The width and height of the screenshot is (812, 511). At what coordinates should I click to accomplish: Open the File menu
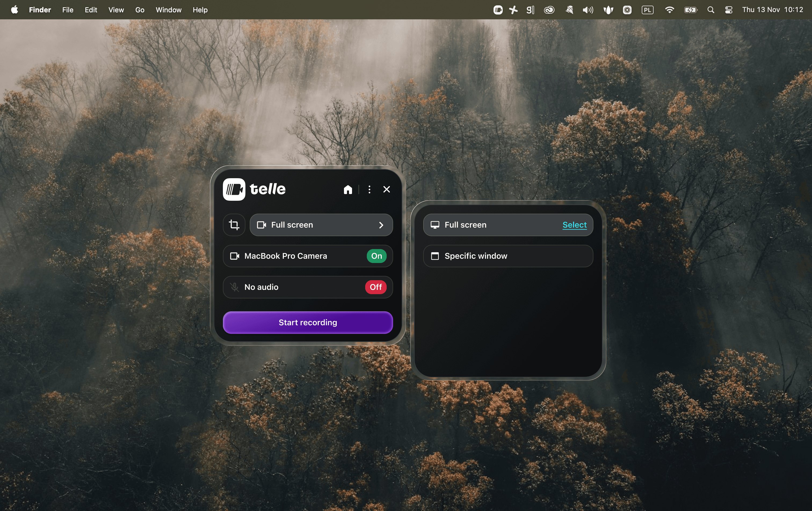[x=67, y=10]
